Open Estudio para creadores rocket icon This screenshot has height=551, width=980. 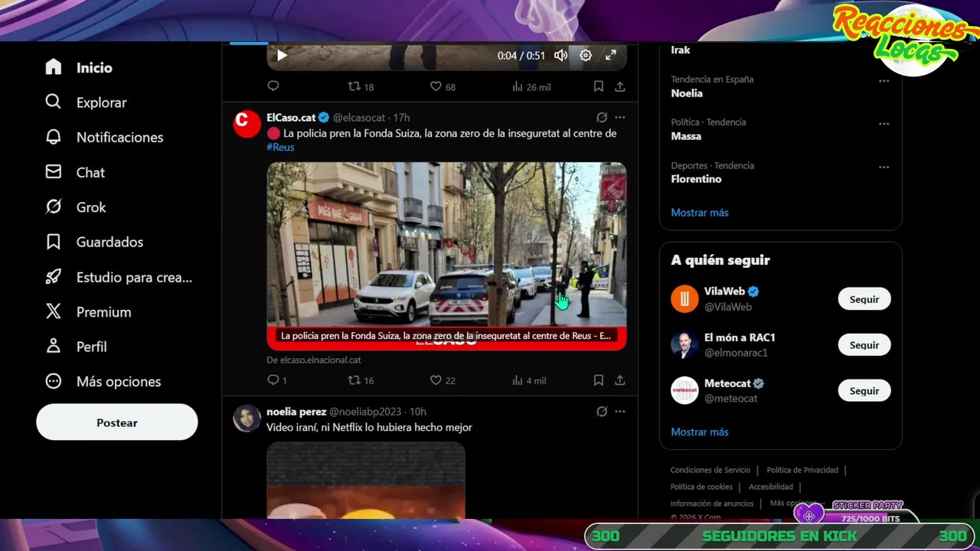[x=53, y=277]
